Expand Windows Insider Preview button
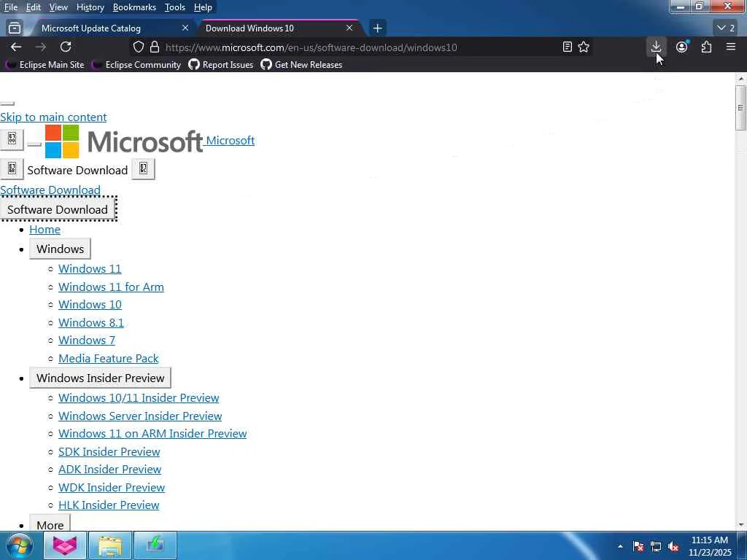 click(x=100, y=378)
